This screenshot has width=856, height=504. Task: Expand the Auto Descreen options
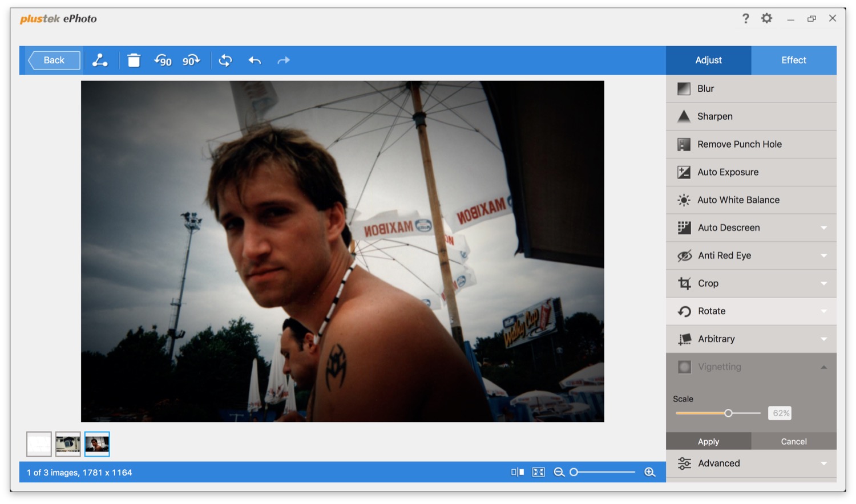(823, 228)
